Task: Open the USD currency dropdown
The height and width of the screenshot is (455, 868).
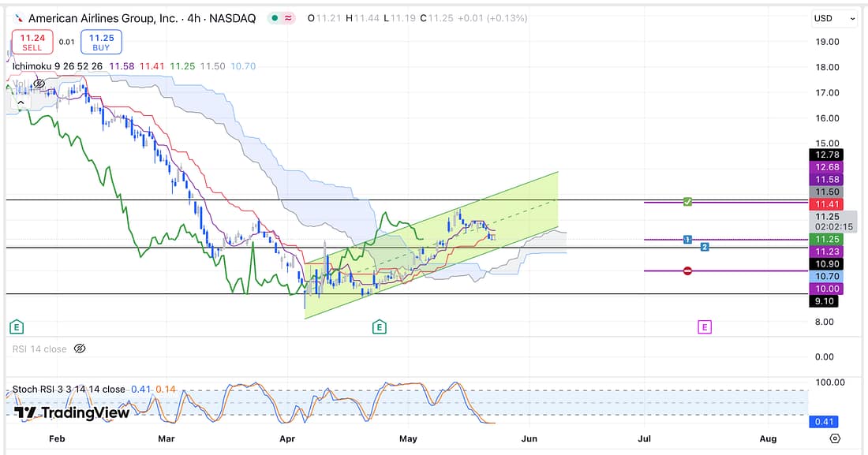Action: [833, 18]
